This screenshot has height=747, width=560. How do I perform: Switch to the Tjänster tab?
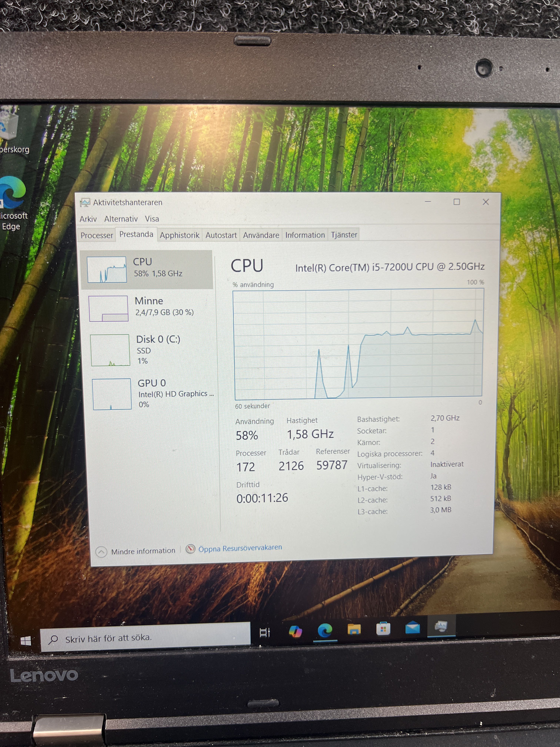(x=344, y=235)
